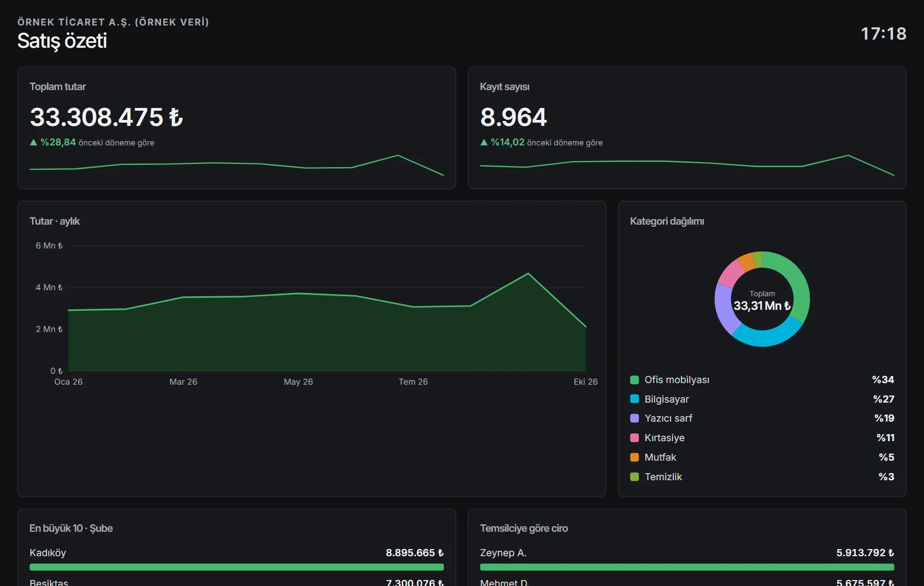Click the 4 Mn ₺ y-axis label
The width and height of the screenshot is (924, 586).
click(49, 288)
